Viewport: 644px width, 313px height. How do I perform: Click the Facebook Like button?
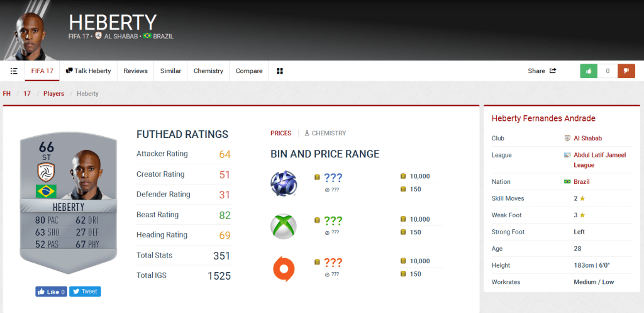[51, 292]
